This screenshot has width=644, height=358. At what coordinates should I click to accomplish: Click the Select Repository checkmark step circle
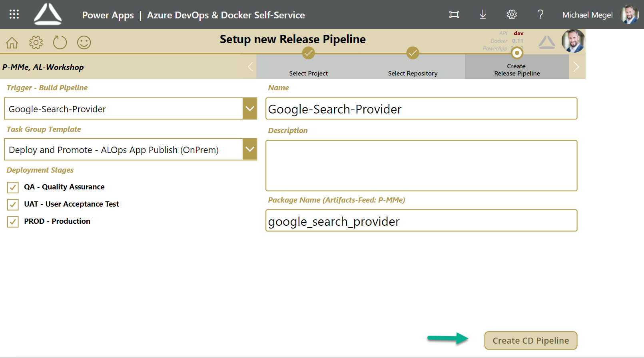413,52
